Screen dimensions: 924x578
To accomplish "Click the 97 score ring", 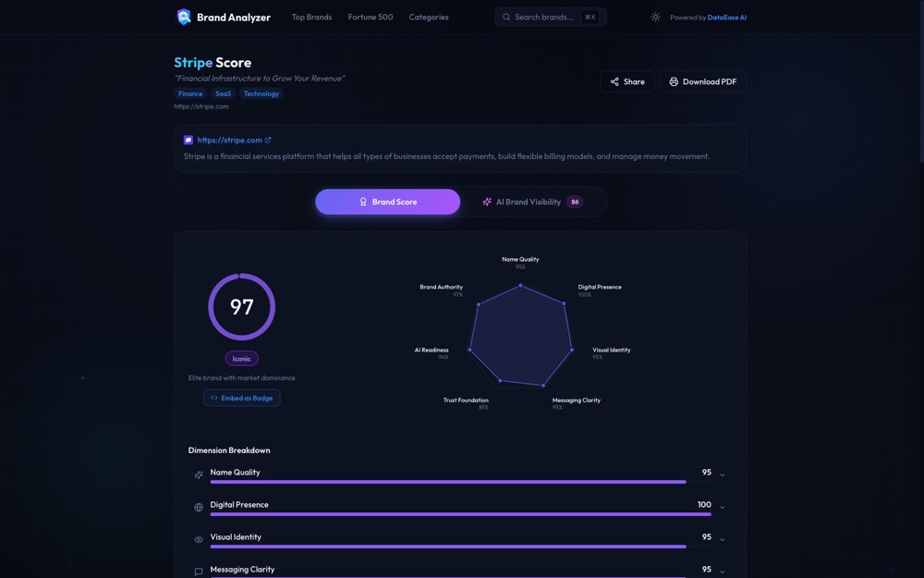I will 241,307.
